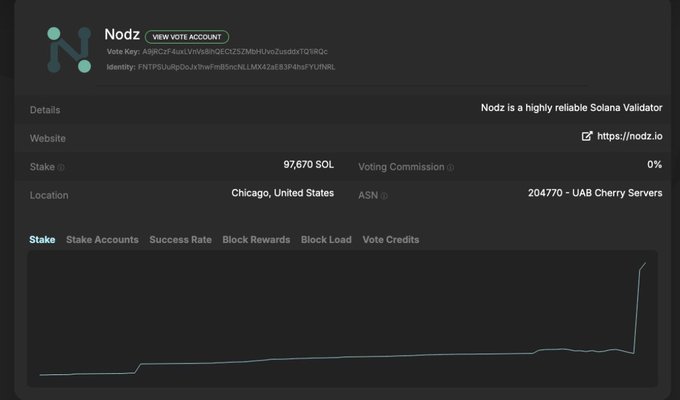Click the Voting Commission label
Screen dimensions: 680x400
point(401,167)
